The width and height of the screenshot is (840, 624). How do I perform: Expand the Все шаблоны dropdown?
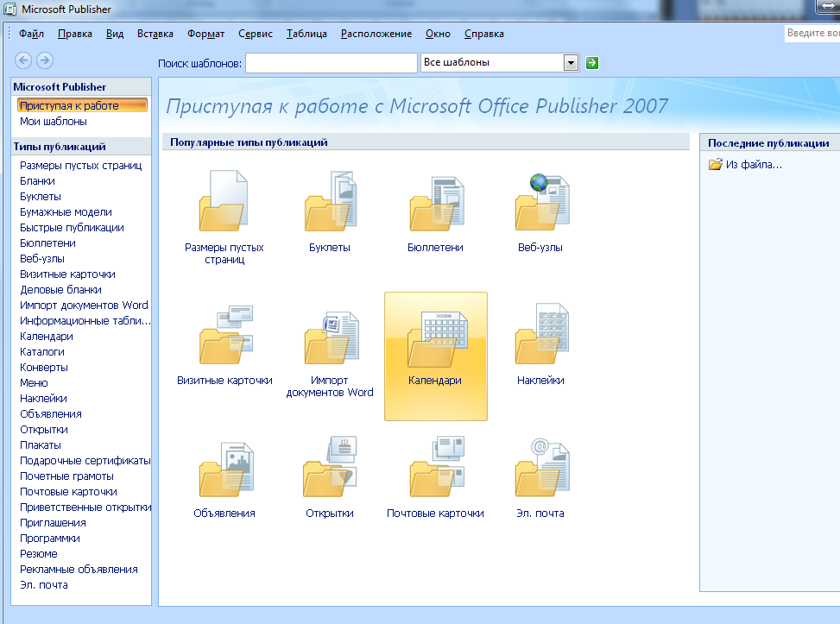coord(571,63)
